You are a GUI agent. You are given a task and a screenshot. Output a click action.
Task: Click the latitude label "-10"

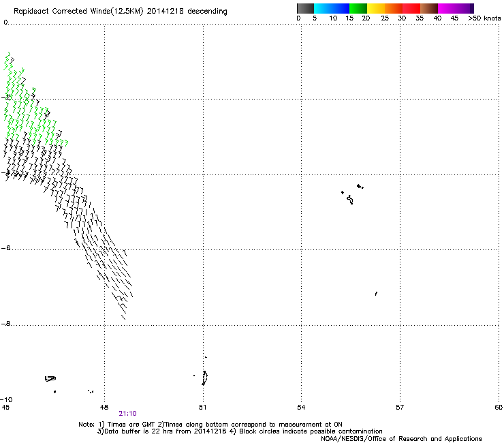pyautogui.click(x=6, y=399)
